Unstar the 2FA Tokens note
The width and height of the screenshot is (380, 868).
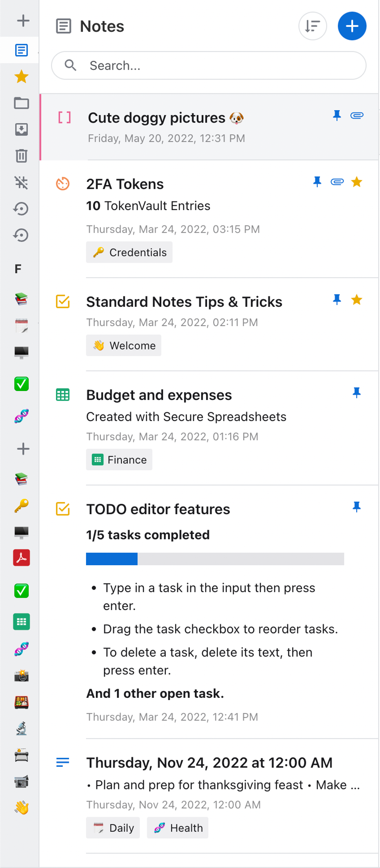pos(357,182)
